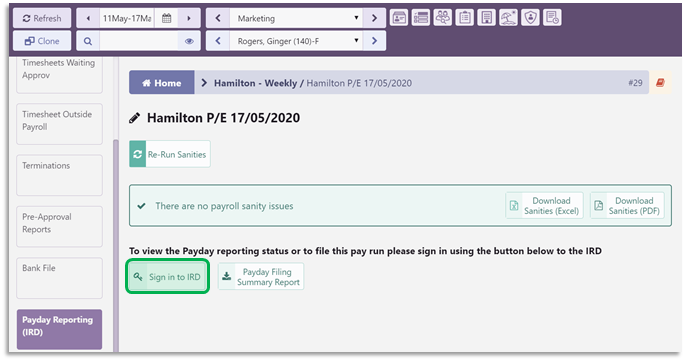Screen dimensions: 685x361
Task: Open Timesheet Outside Payroll sidebar item
Action: click(x=59, y=124)
